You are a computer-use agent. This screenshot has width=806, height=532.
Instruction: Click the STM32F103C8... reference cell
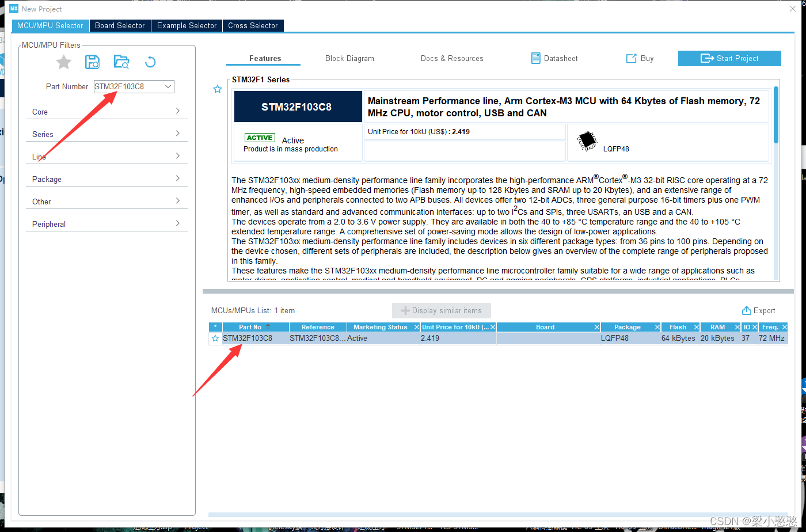pyautogui.click(x=318, y=339)
